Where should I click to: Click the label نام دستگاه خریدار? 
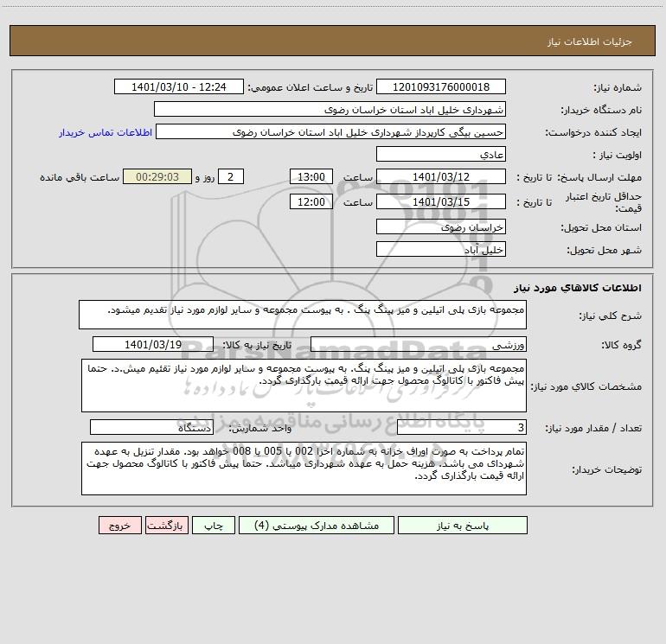601,110
